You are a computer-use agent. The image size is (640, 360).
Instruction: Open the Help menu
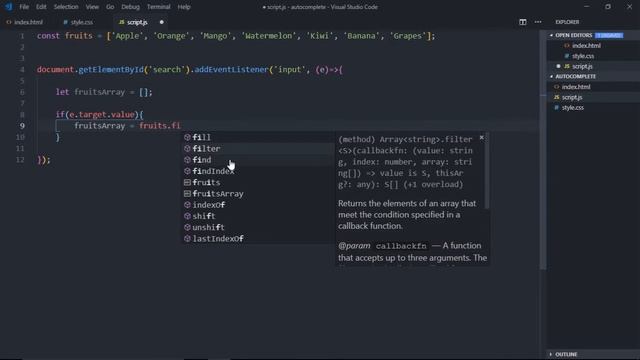(184, 7)
